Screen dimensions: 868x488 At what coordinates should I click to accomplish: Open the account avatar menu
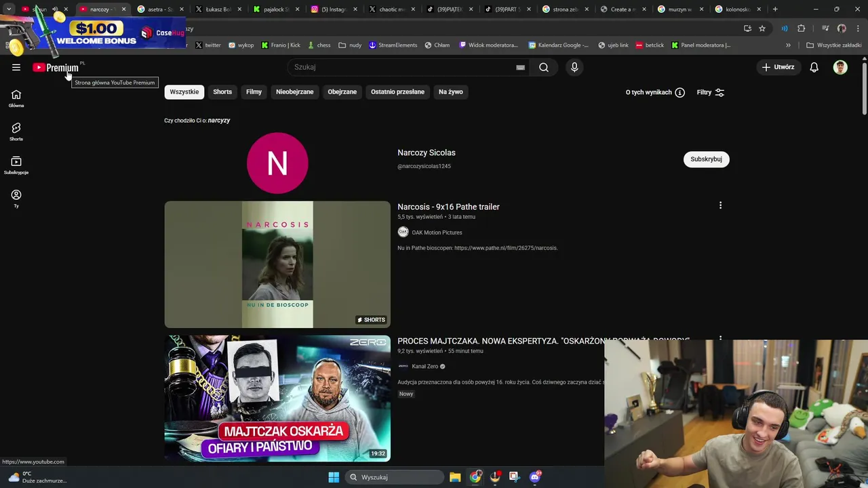(840, 67)
